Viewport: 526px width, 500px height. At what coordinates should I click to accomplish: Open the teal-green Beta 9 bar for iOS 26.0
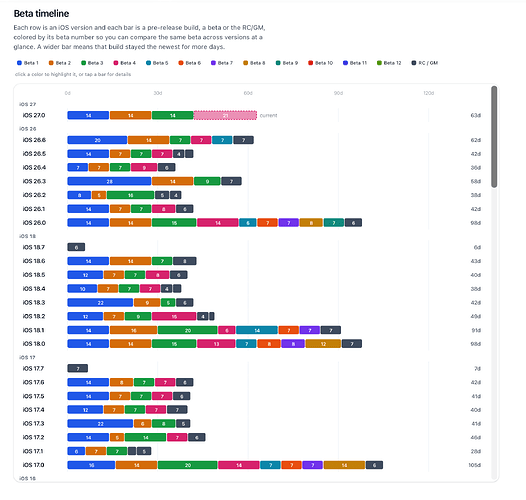[334, 222]
